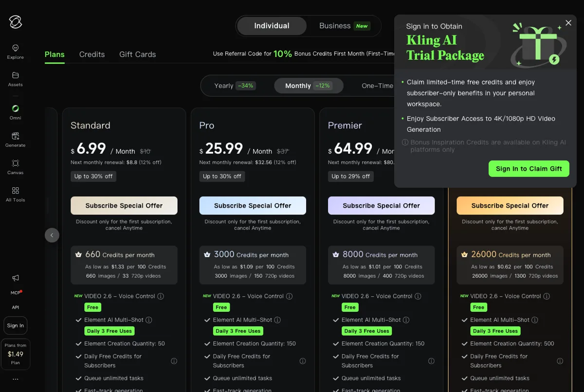
Task: Click info icon for Pro Daily Free Credits
Action: pos(303,361)
